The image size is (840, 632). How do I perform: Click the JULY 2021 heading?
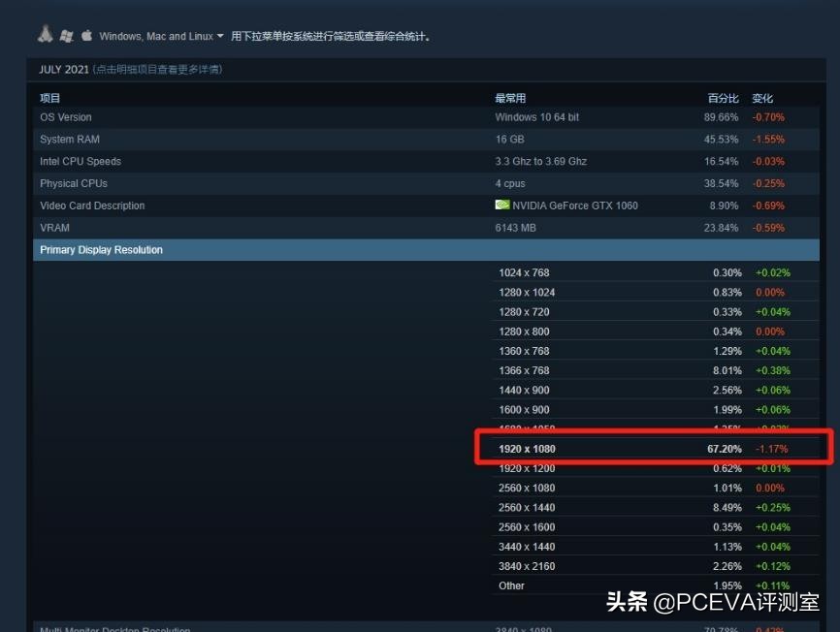pos(62,69)
